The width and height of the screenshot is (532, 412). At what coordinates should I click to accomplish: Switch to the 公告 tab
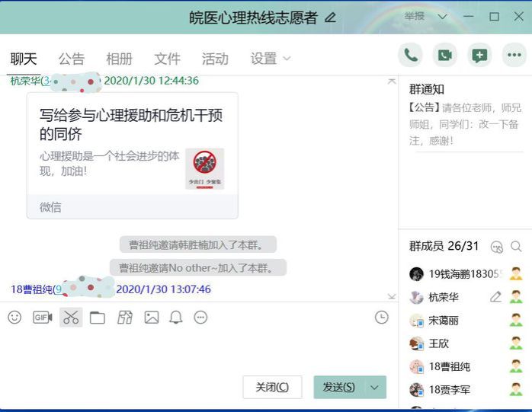[x=72, y=59]
